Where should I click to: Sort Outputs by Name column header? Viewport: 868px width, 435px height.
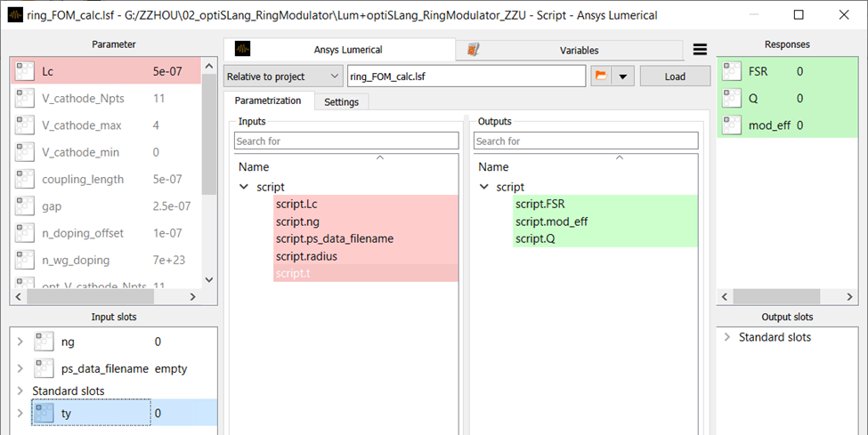pyautogui.click(x=493, y=166)
